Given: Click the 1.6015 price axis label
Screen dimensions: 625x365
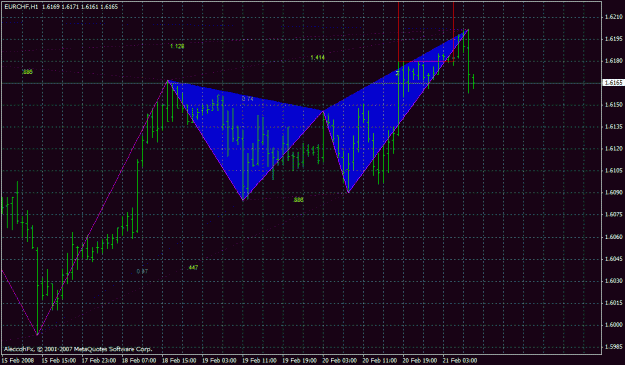Looking at the screenshot, I should [613, 302].
